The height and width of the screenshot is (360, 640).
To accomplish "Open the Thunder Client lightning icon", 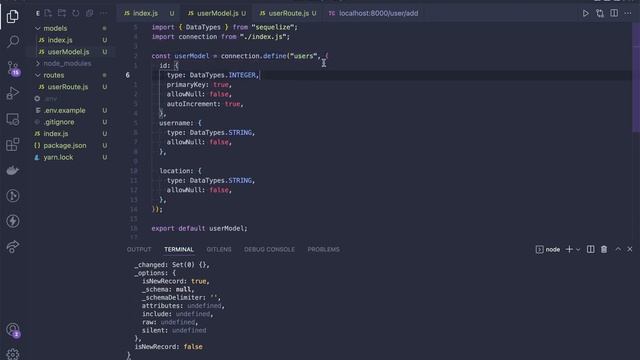I will click(13, 221).
